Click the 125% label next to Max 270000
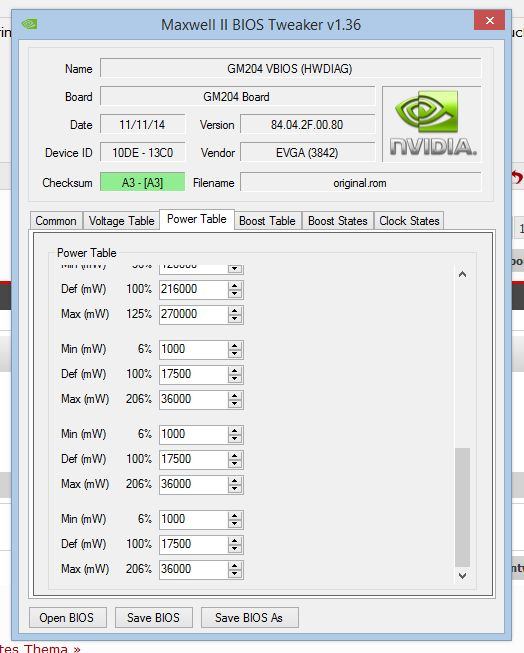Viewport: 524px width, 653px height. pos(139,314)
